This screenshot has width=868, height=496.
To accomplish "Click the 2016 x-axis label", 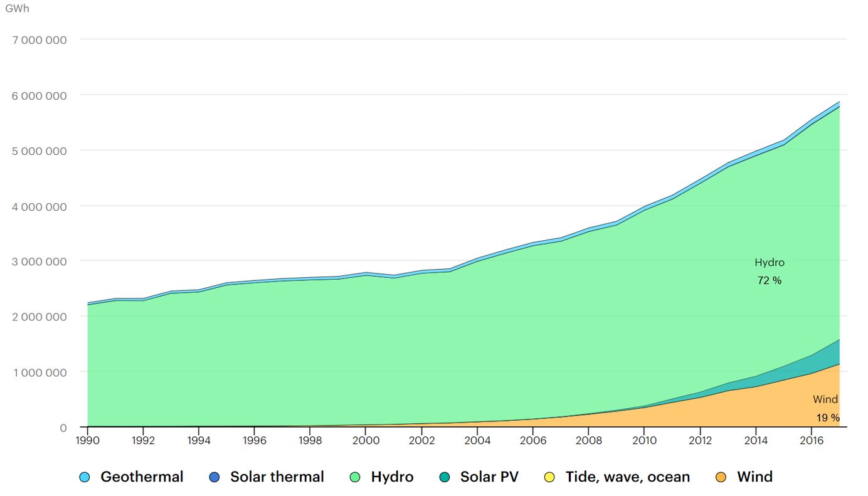I will [x=811, y=440].
